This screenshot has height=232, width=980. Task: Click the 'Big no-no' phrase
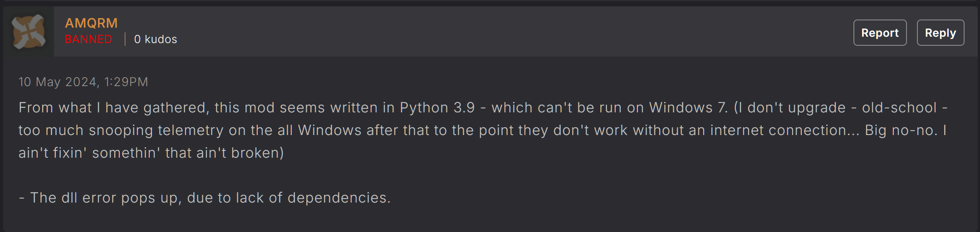[x=900, y=130]
